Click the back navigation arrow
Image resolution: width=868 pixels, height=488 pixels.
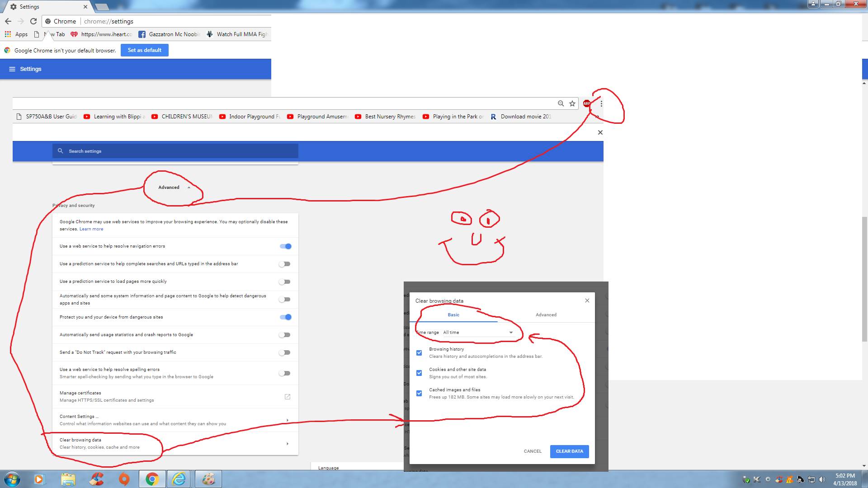pos(8,21)
